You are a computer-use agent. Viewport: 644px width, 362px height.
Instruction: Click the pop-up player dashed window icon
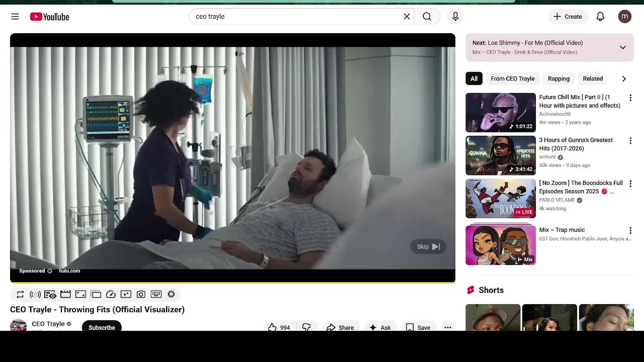(96, 294)
